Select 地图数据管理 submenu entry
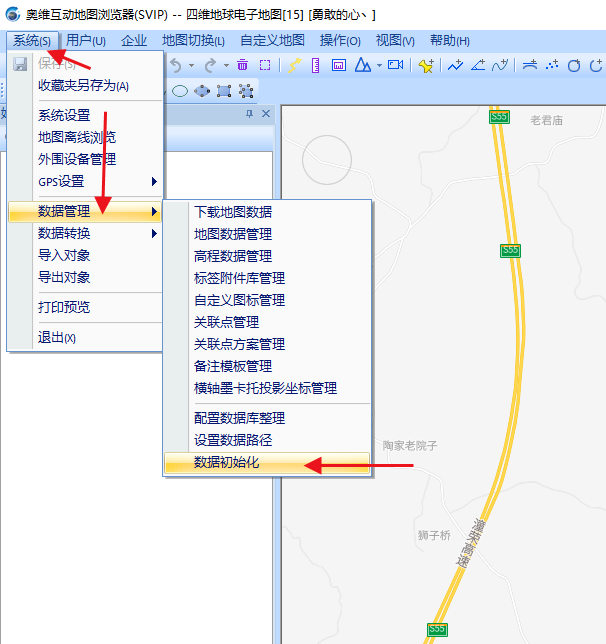 [267, 235]
